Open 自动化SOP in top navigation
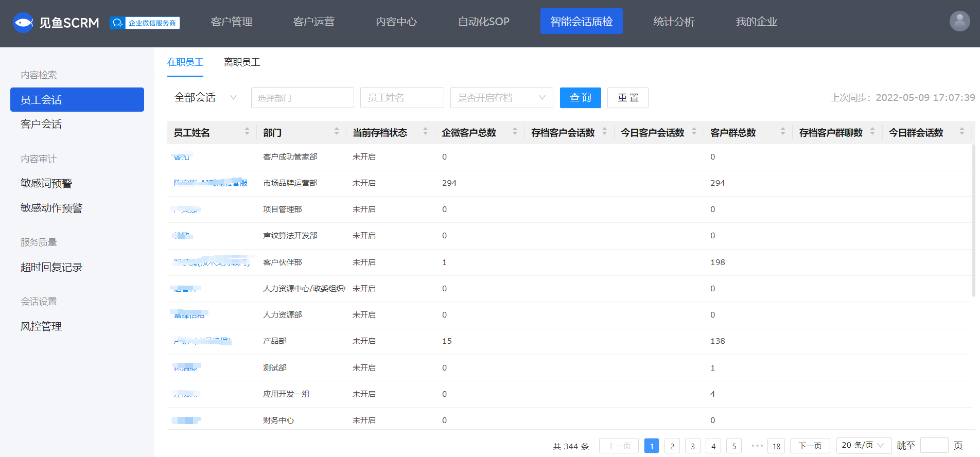This screenshot has width=980, height=457. [484, 22]
